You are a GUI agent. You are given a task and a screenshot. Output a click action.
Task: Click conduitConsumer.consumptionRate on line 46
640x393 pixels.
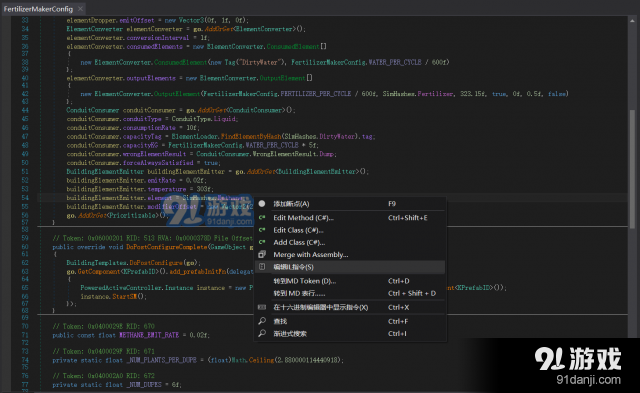[121, 127]
